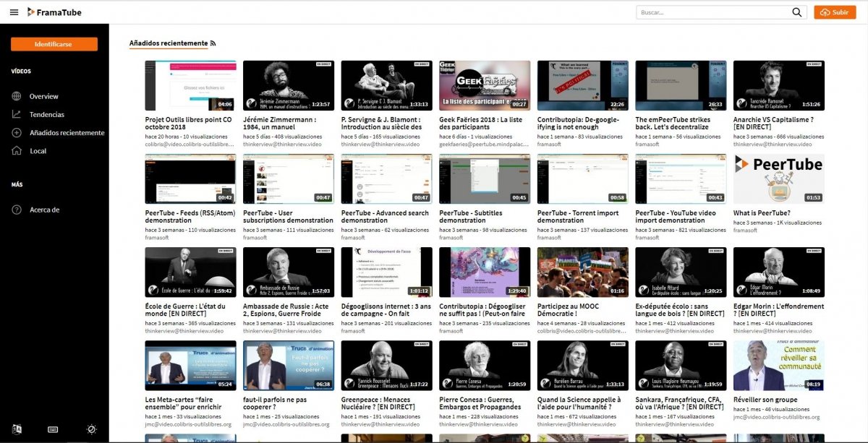Open Dégooglisons internet 3 ans thumbnail
This screenshot has width=868, height=443.
[x=386, y=272]
